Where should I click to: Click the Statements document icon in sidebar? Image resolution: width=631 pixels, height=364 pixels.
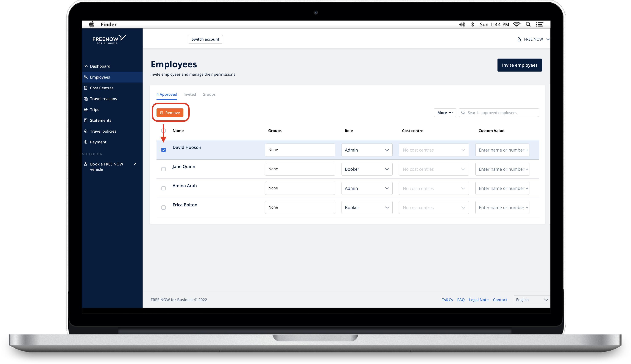point(86,121)
